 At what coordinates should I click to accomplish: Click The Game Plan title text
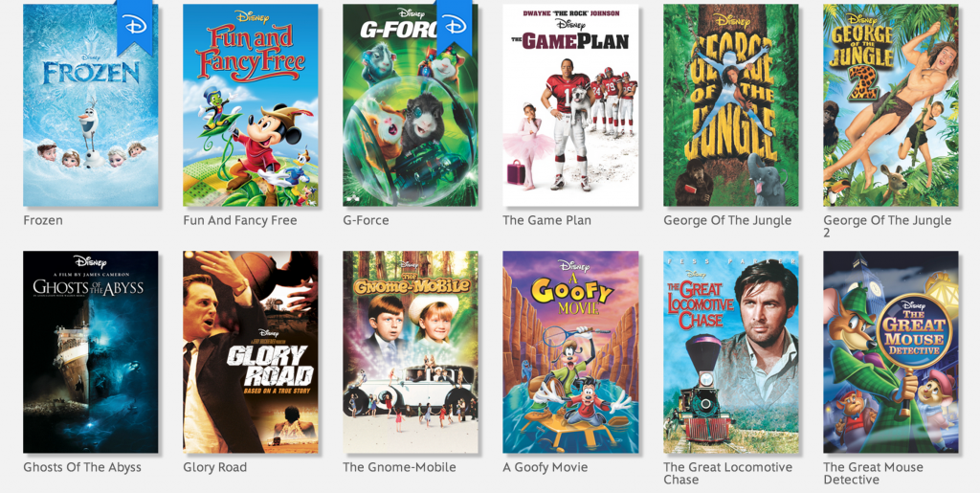point(546,220)
